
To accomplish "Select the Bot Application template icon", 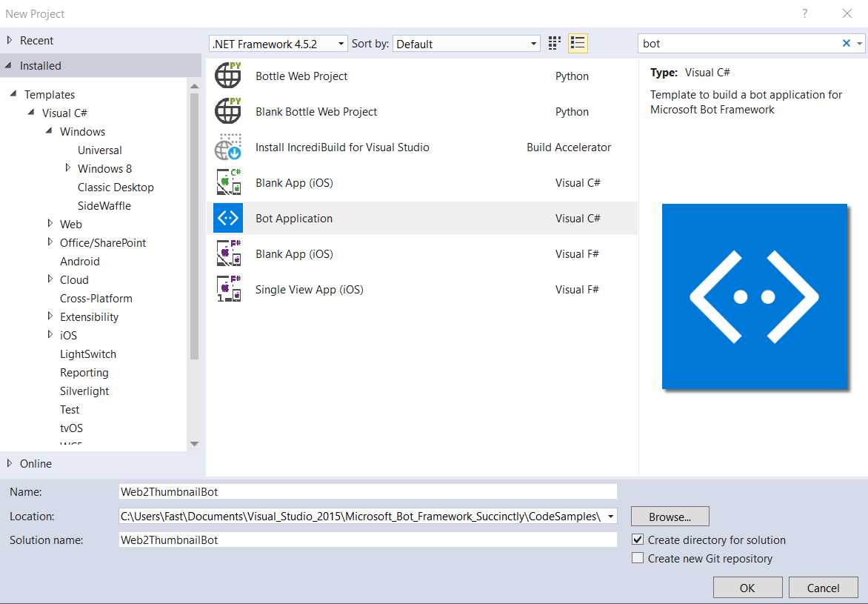I will (x=228, y=218).
